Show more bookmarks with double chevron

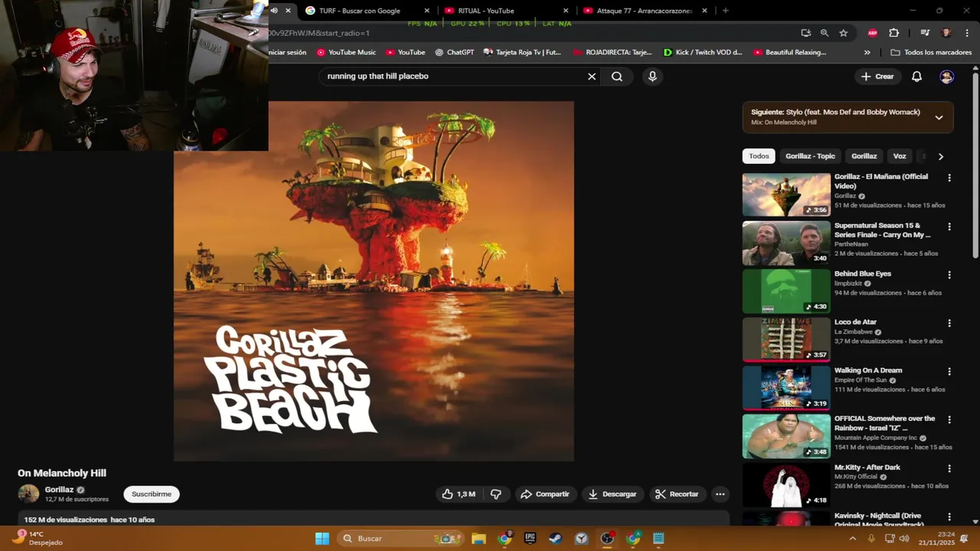coord(867,53)
